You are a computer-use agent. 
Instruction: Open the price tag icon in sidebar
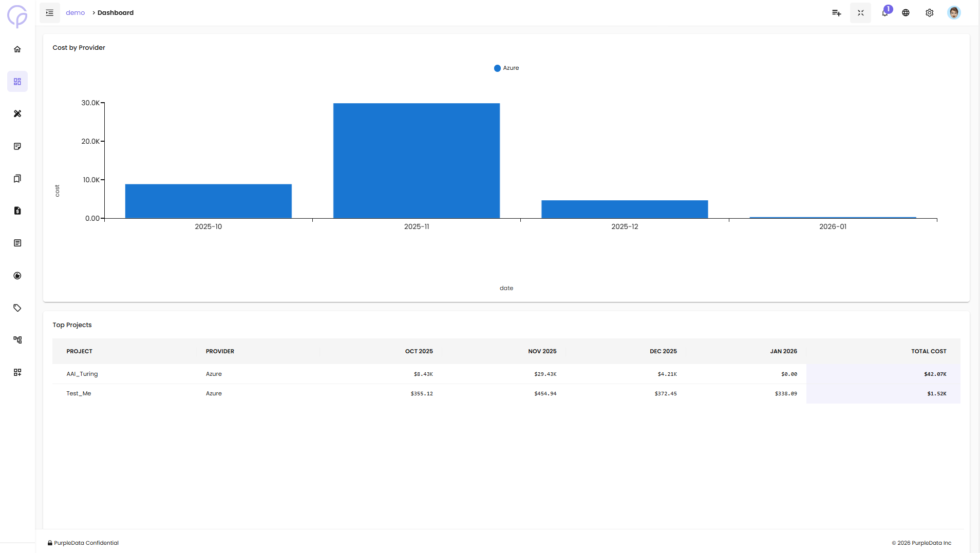(17, 308)
